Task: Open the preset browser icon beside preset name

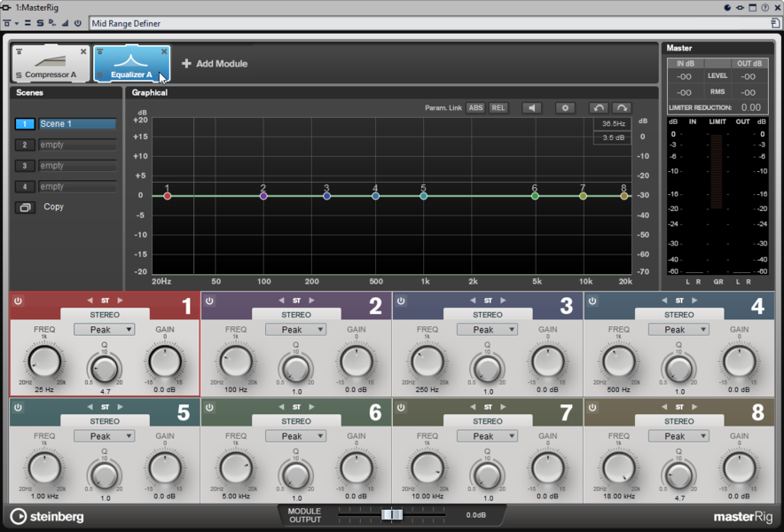Action: 775,23
